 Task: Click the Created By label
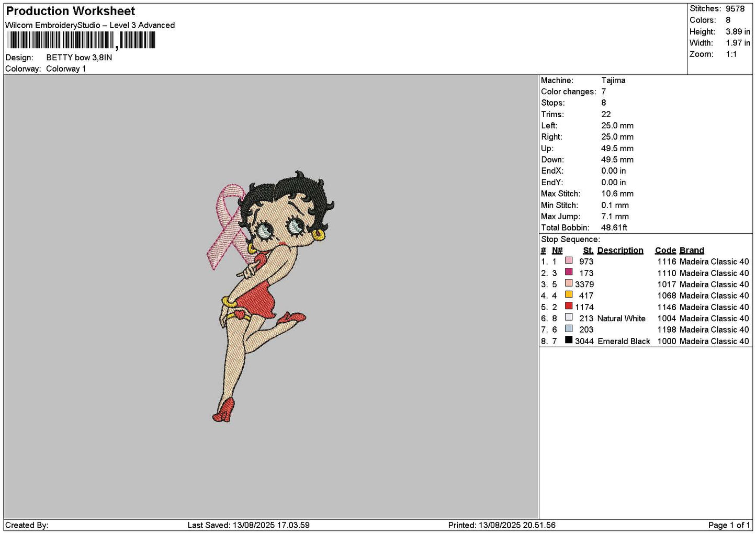pos(27,525)
